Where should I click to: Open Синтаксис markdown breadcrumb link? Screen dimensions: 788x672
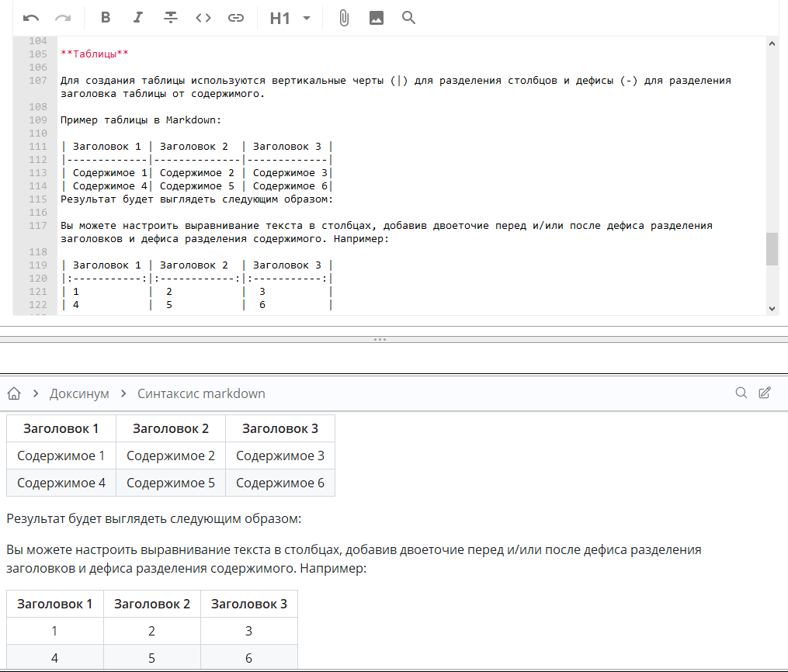pyautogui.click(x=201, y=393)
